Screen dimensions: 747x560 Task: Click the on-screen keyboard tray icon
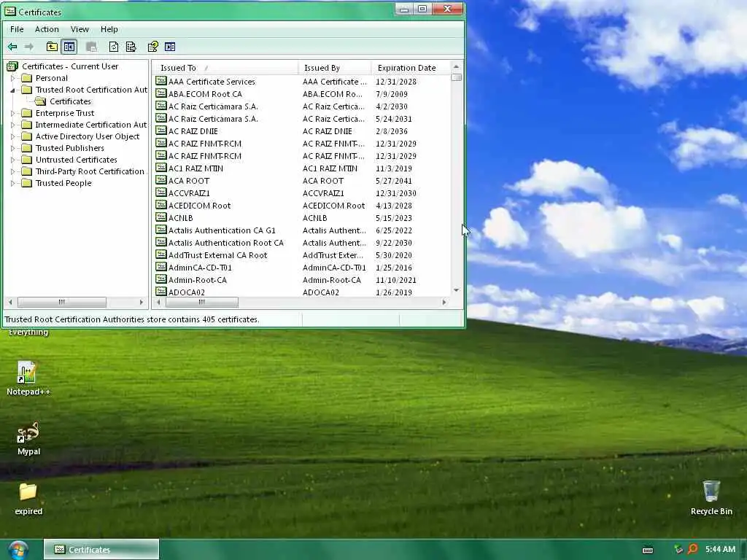648,550
